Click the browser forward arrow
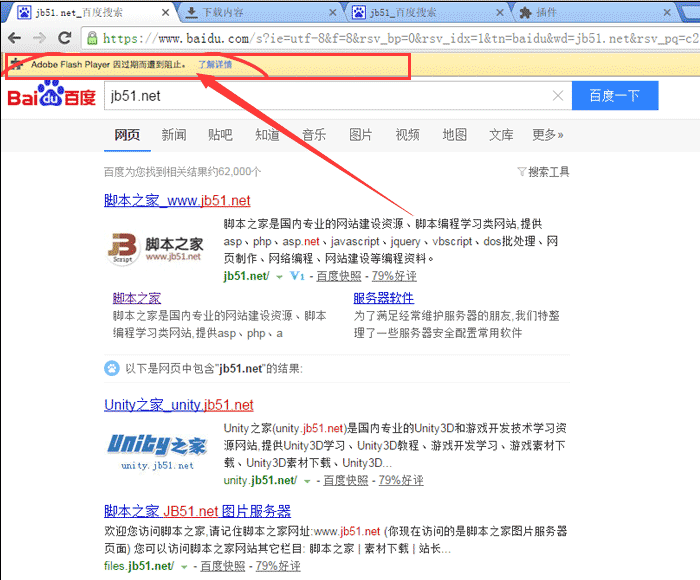 (x=39, y=38)
